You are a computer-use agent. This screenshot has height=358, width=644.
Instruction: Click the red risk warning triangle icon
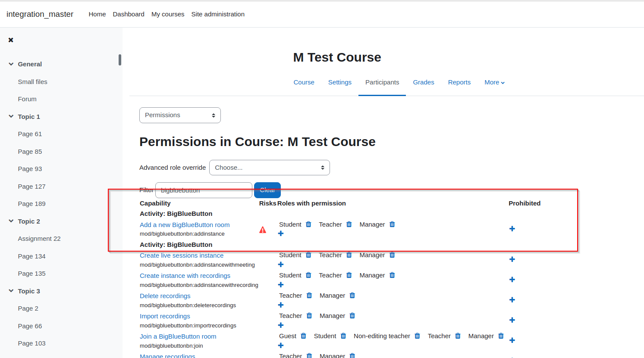(x=263, y=230)
